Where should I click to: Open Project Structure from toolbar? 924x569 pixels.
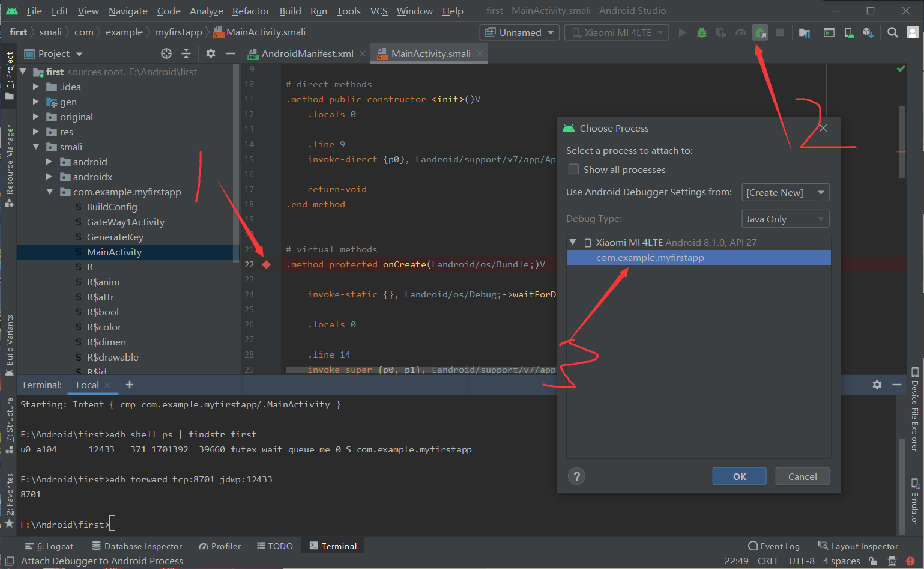(805, 32)
